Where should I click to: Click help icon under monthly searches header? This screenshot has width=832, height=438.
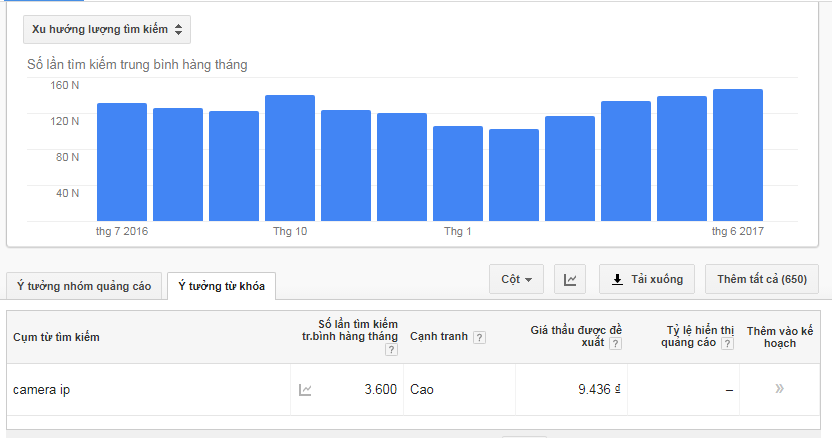click(x=391, y=350)
